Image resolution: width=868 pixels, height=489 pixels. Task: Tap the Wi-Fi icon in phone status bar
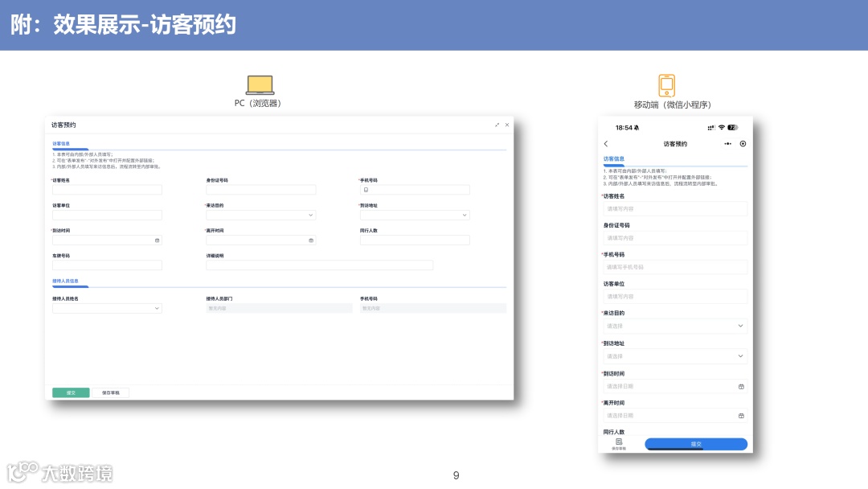click(721, 127)
